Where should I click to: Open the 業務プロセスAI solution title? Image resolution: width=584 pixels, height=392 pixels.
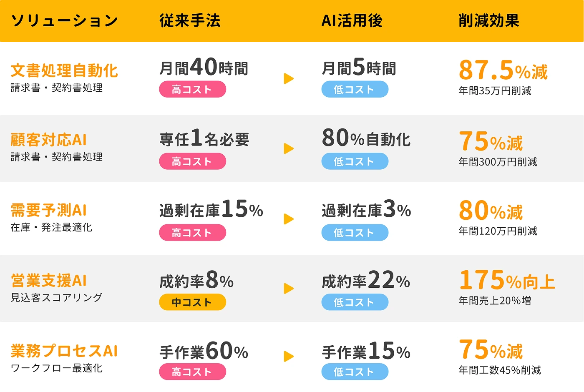[x=64, y=351]
